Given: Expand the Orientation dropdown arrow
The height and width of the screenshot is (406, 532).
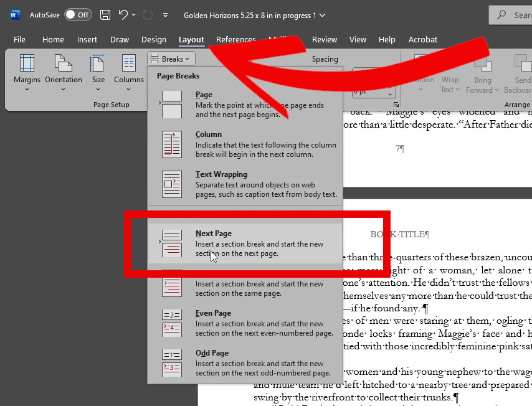Looking at the screenshot, I should [x=63, y=90].
